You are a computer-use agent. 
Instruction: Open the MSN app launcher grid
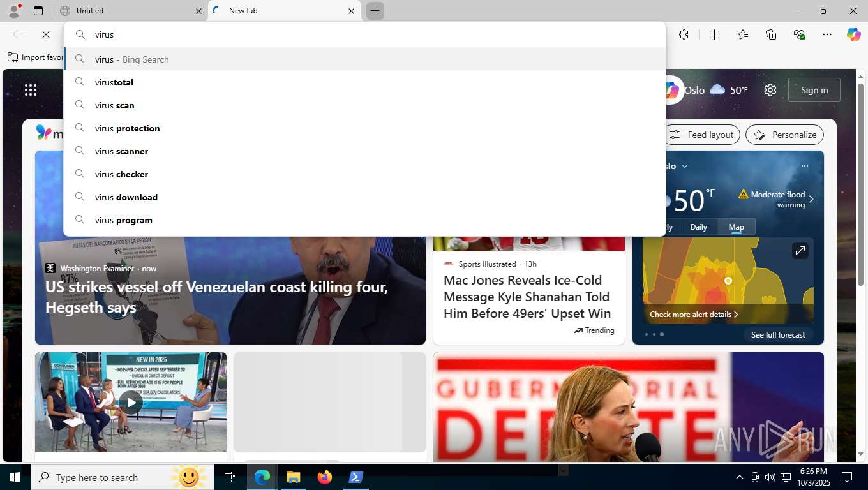coord(31,90)
